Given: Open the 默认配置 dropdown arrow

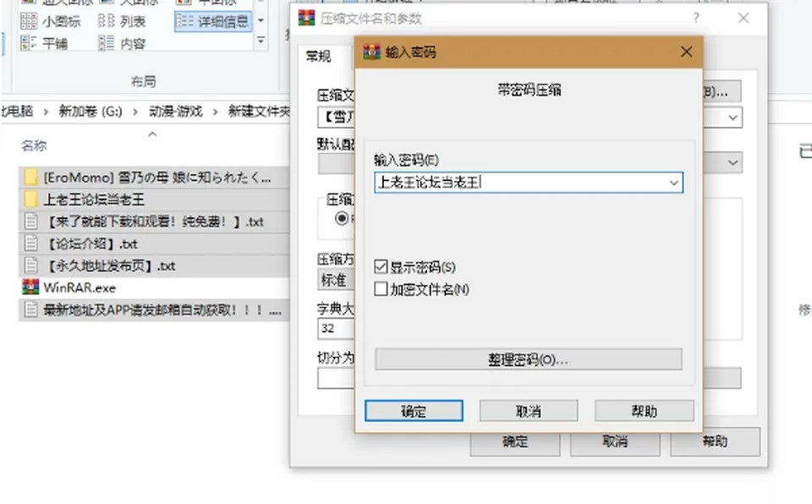Looking at the screenshot, I should point(732,162).
